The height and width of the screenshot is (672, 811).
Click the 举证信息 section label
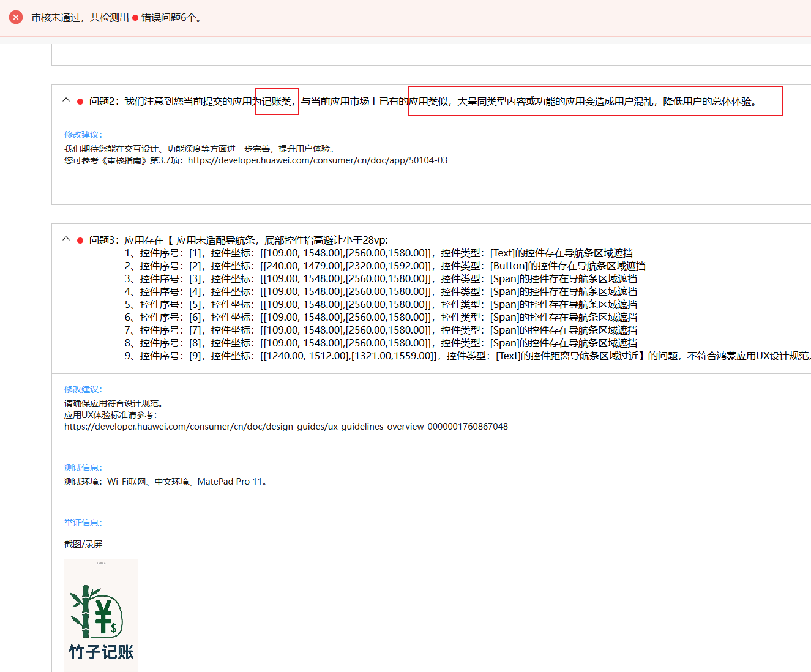click(83, 523)
